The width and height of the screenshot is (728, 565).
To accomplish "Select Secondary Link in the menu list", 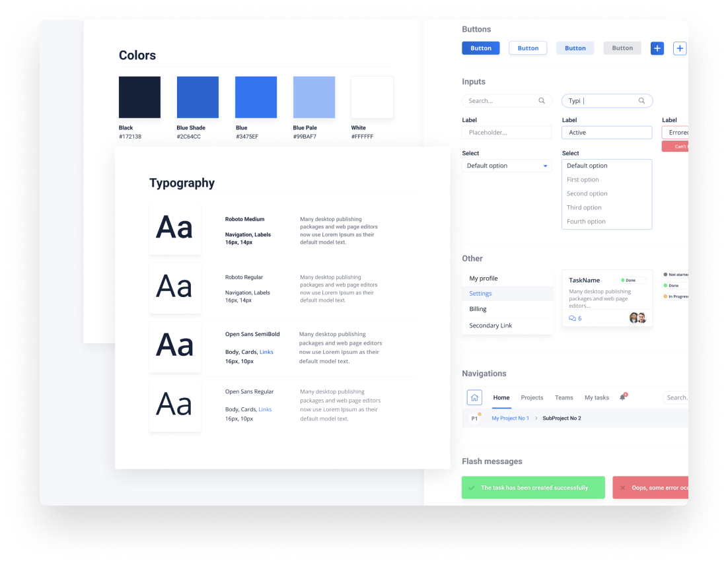I will click(x=507, y=325).
